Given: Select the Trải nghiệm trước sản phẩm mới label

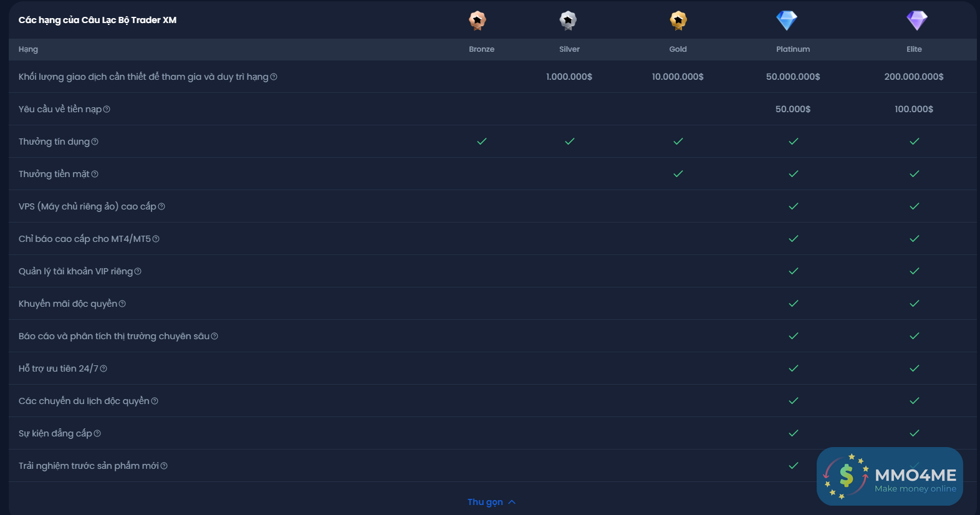Looking at the screenshot, I should [x=89, y=466].
